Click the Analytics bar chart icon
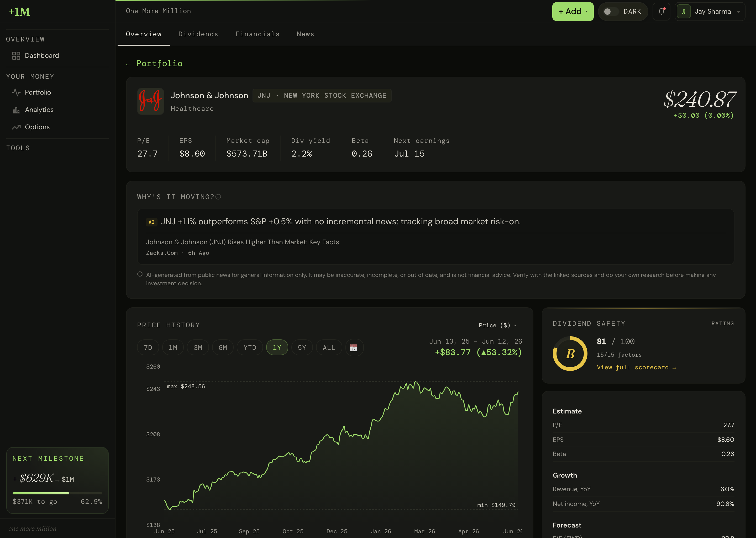The width and height of the screenshot is (756, 538). coord(16,110)
